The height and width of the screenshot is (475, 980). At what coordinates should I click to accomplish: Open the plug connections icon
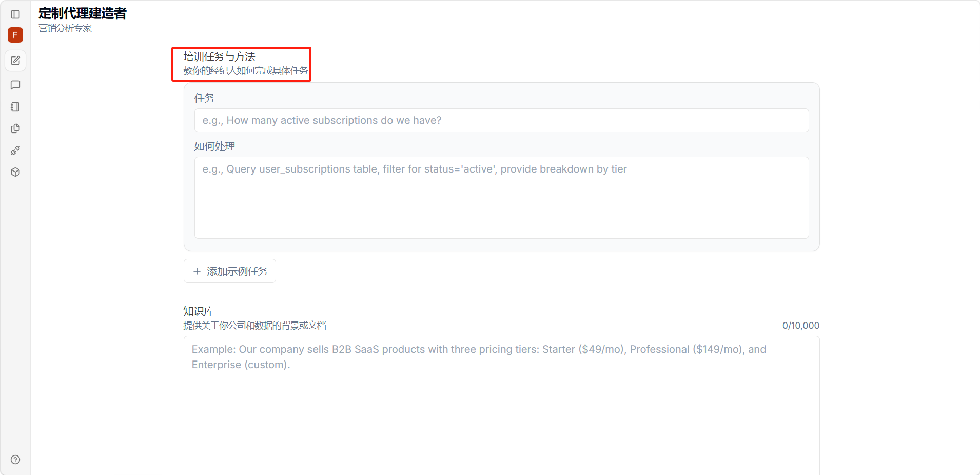[x=15, y=150]
